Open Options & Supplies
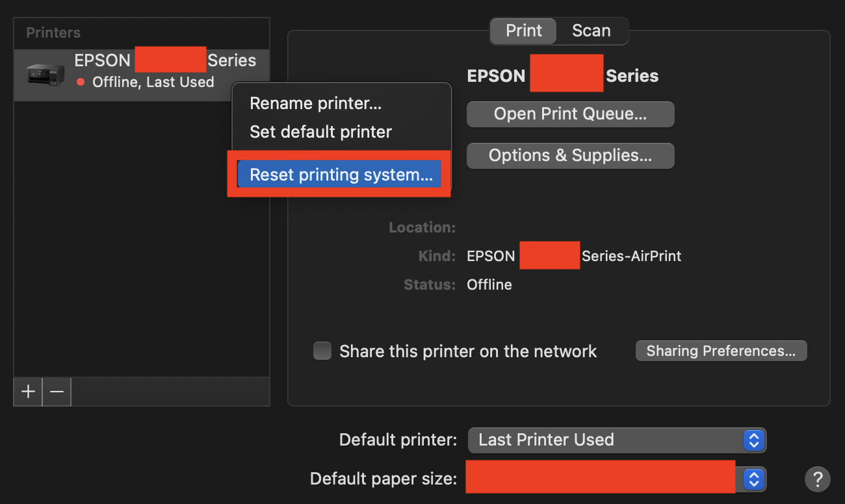Image resolution: width=845 pixels, height=504 pixels. click(571, 156)
